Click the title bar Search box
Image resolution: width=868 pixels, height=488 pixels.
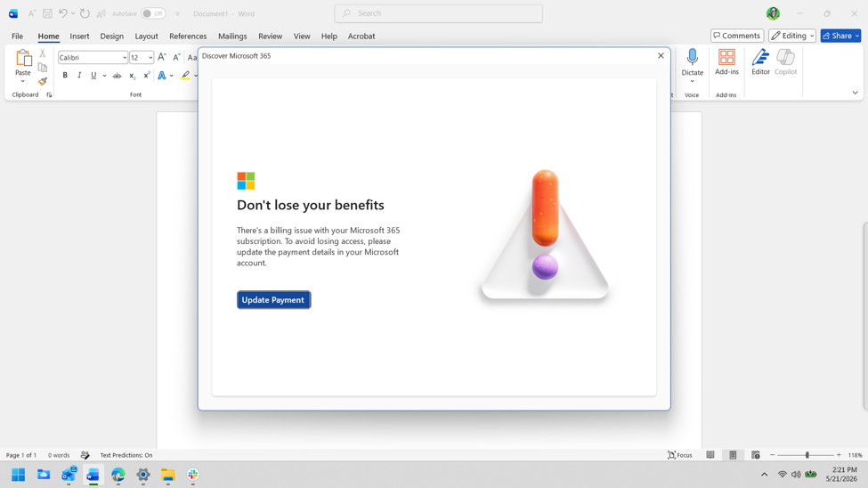pyautogui.click(x=438, y=13)
